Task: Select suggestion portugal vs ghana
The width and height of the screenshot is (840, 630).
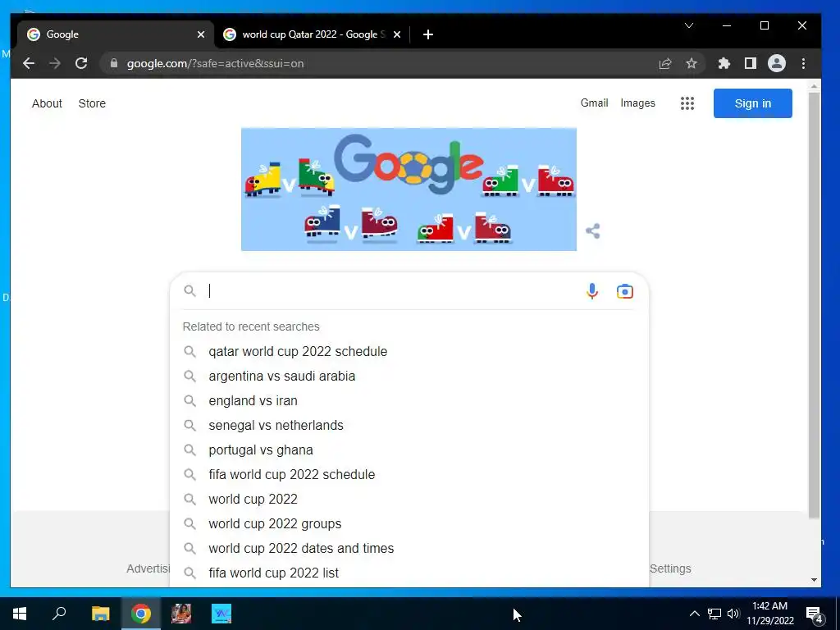Action: click(409, 450)
